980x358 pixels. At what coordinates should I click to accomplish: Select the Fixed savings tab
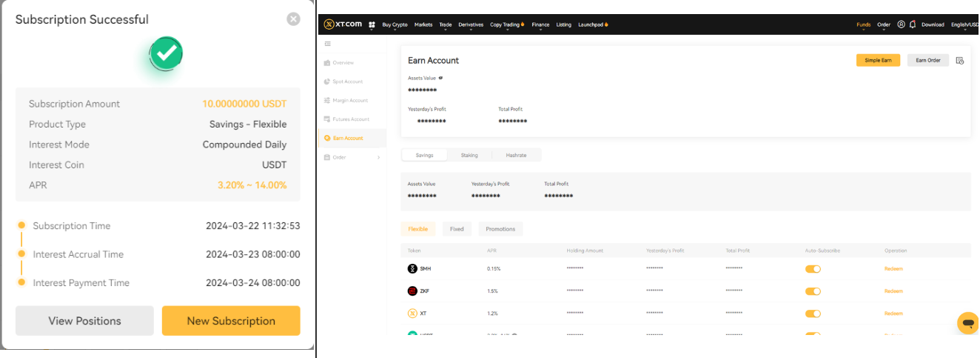click(x=457, y=229)
